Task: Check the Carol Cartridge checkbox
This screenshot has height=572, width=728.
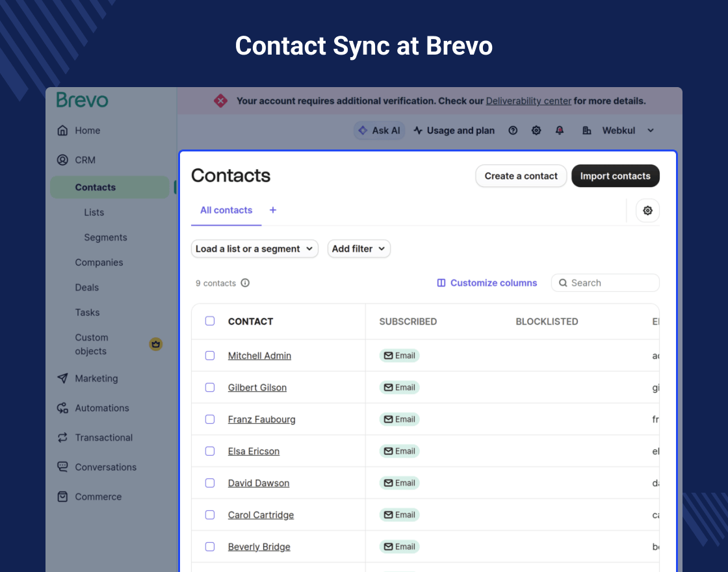Action: [x=210, y=515]
